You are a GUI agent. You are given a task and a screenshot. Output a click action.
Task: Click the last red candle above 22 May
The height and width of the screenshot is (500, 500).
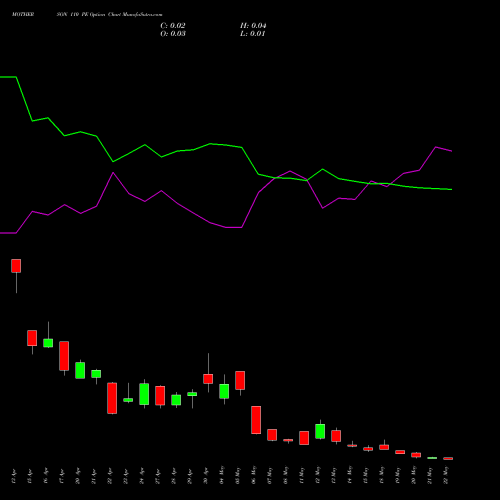tap(448, 459)
